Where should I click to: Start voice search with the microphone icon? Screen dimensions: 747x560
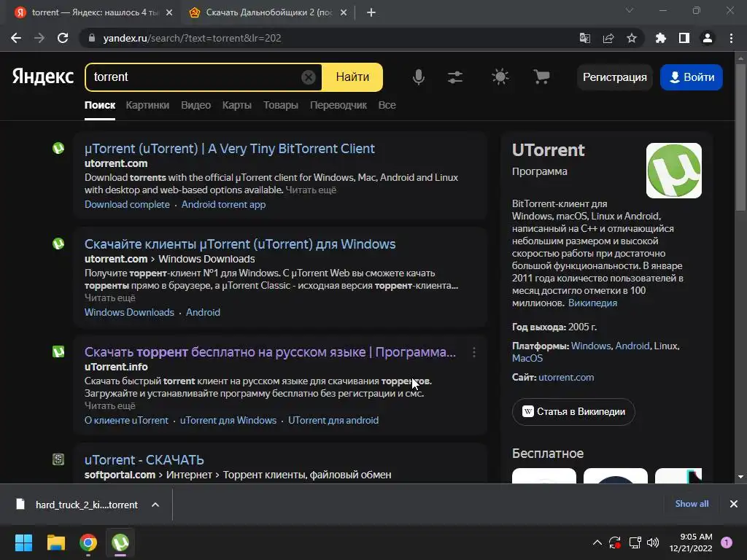[418, 77]
